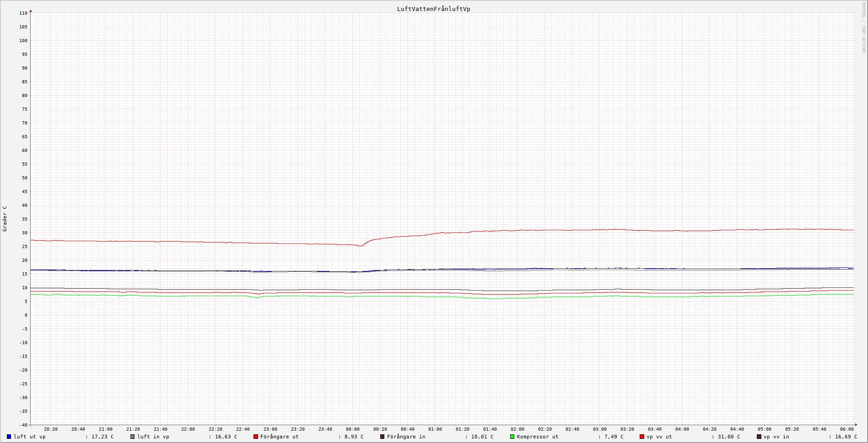Click the red swatch beside vp vv ut
The height and width of the screenshot is (443, 868).
[642, 437]
